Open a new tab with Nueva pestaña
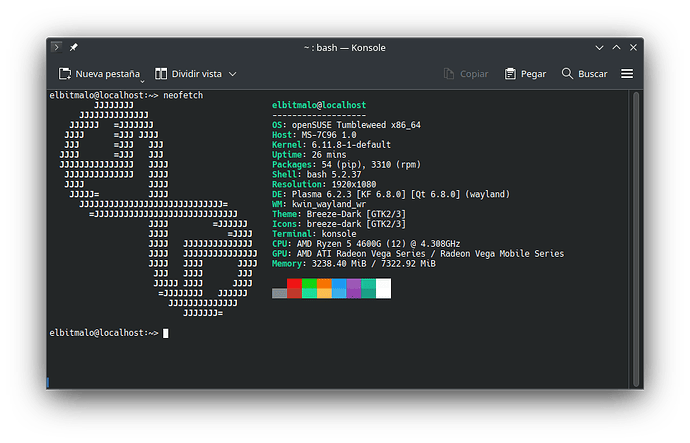Screen dimensions: 690x443 [99, 74]
